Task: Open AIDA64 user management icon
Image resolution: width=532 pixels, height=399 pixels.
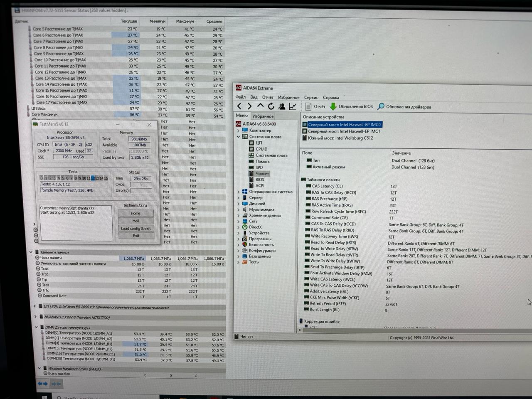Action: point(282,106)
